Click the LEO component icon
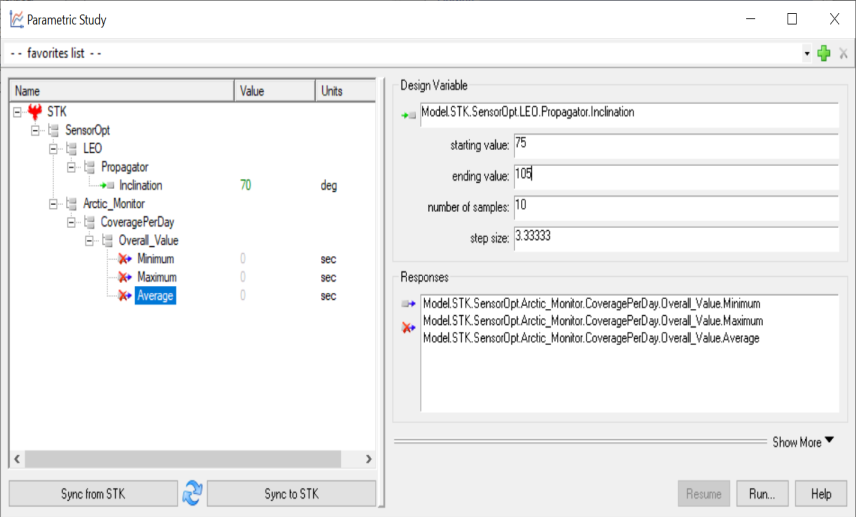Image resolution: width=856 pixels, height=517 pixels. point(72,148)
